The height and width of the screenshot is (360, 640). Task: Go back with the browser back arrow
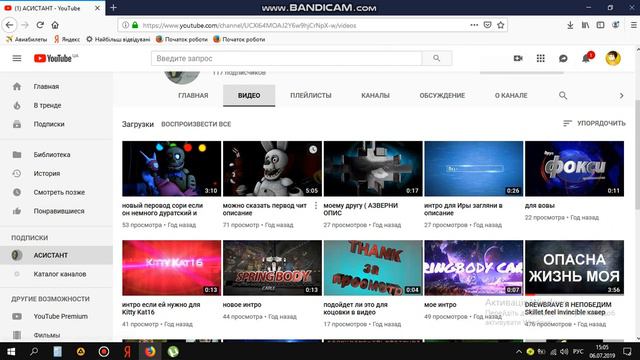point(9,25)
